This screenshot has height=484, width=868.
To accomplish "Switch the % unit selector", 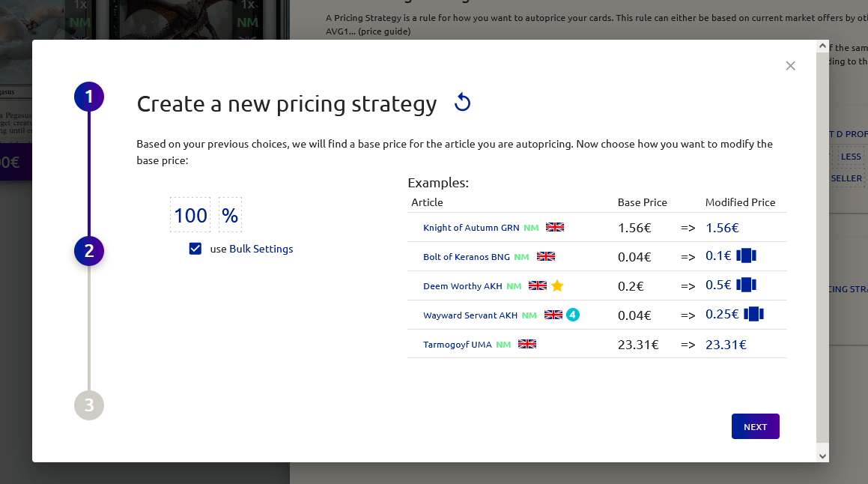I will click(230, 215).
